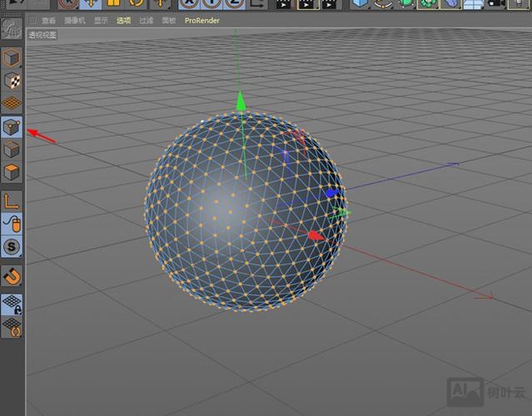This screenshot has width=532, height=416.
Task: Toggle coordinate system icon
Action: point(257,3)
